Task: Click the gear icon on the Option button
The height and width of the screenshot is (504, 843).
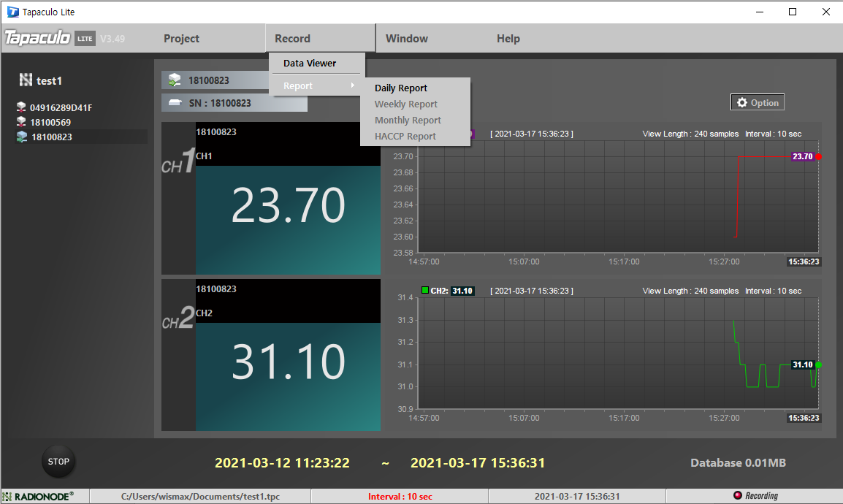Action: pos(742,103)
